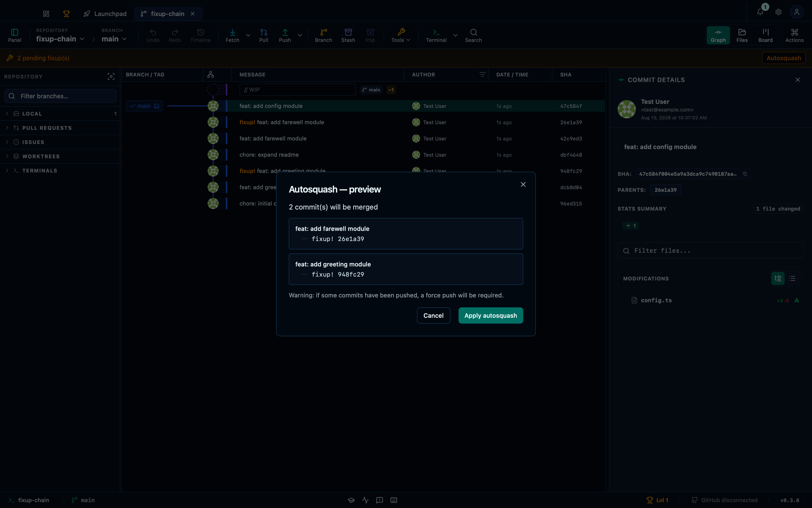Viewport: 812px width, 508px height.
Task: Open the fixup-chain repository dropdown
Action: tap(60, 39)
